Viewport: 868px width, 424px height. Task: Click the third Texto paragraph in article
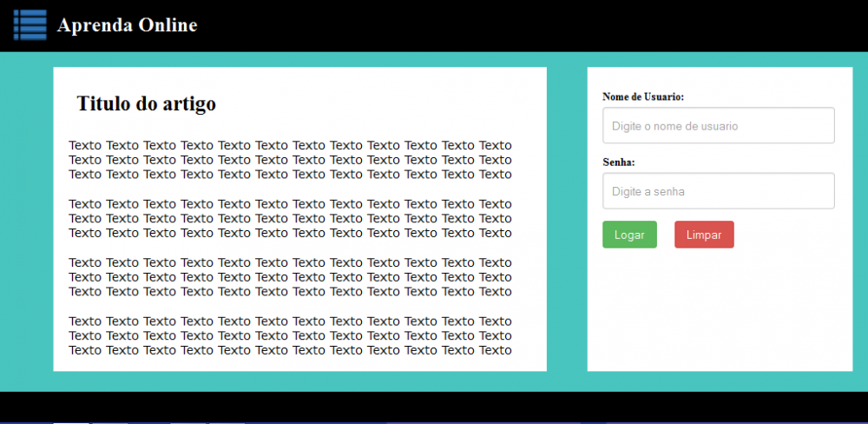point(290,276)
